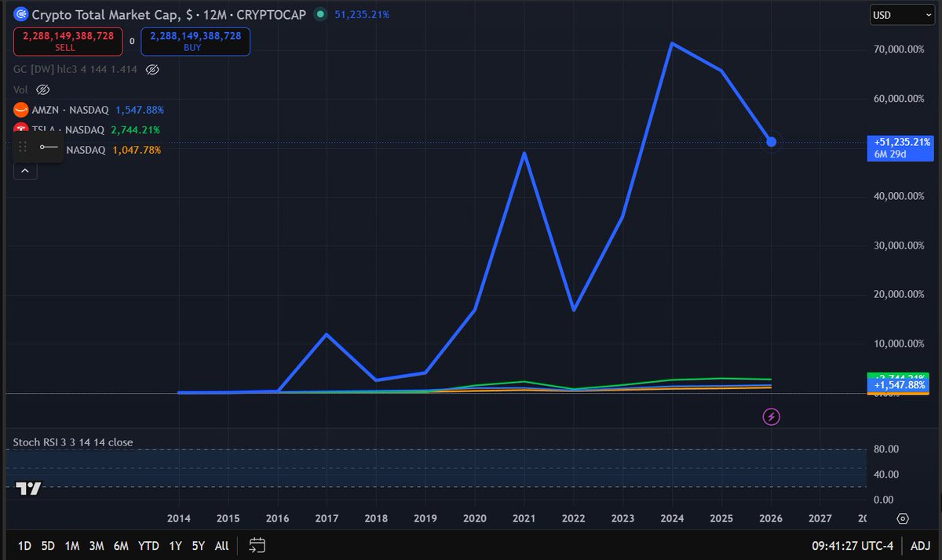Viewport: 942px width, 560px height.
Task: Click the TradingView logo watermark
Action: (29, 487)
